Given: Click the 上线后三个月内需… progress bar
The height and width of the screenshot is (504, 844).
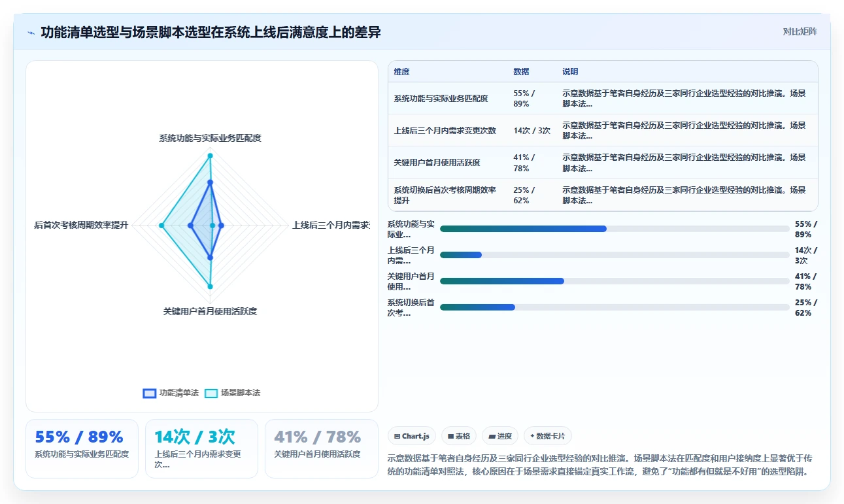Looking at the screenshot, I should 615,255.
